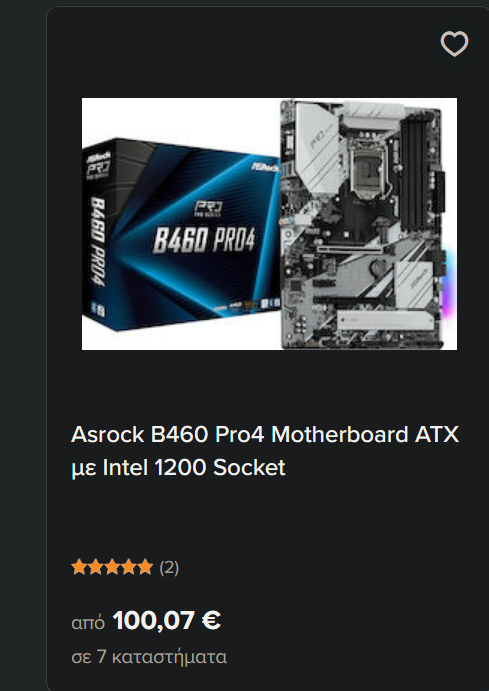Click the euro sign in the price

coord(211,620)
